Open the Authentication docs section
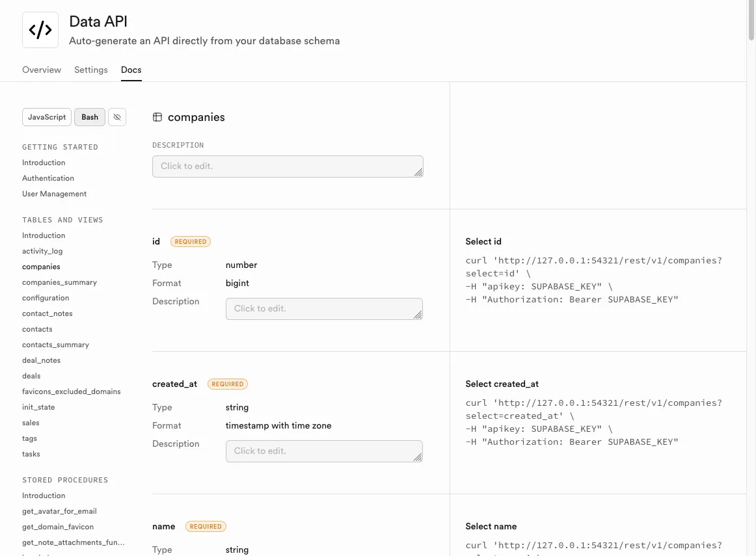Viewport: 756px width, 556px height. click(x=47, y=178)
